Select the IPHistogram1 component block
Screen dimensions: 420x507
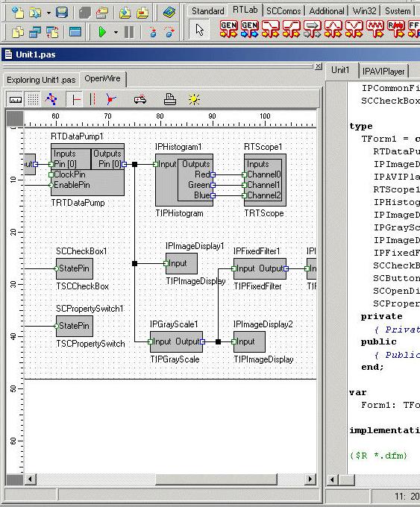tap(184, 180)
